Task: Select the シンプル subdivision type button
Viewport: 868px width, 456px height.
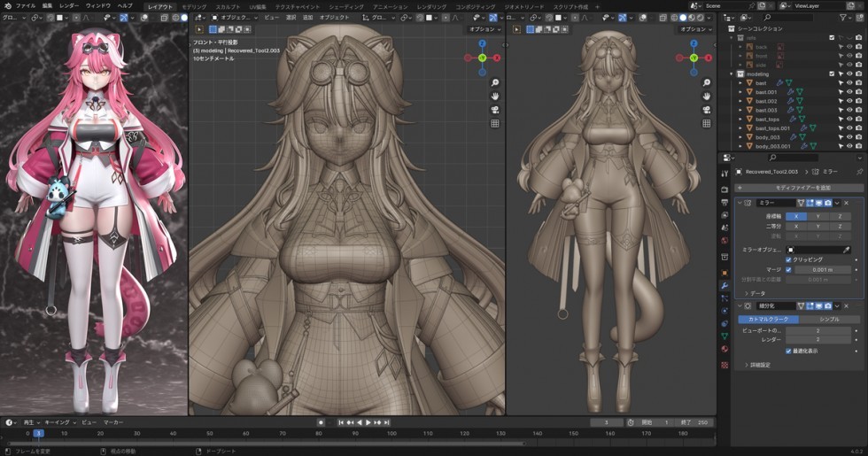Action: tap(830, 319)
